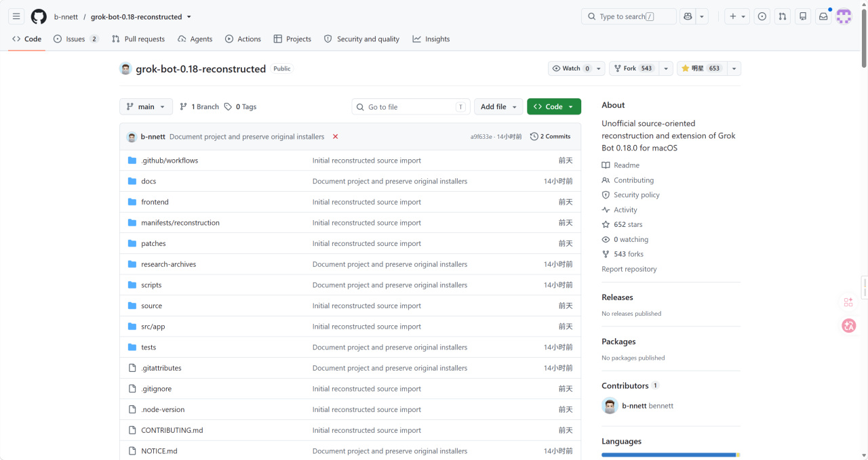Switch to the Actions tab

(243, 39)
